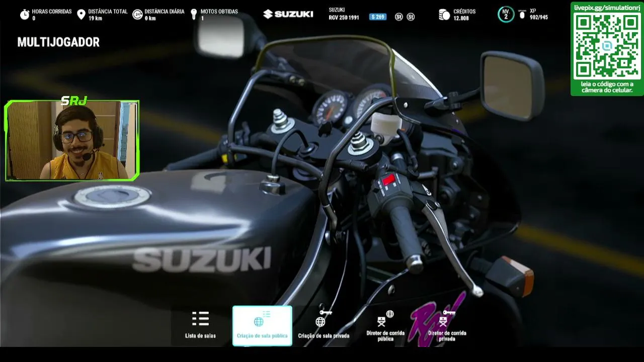The image size is (644, 362).
Task: Click the streamer webcam overlay
Action: pos(72,140)
